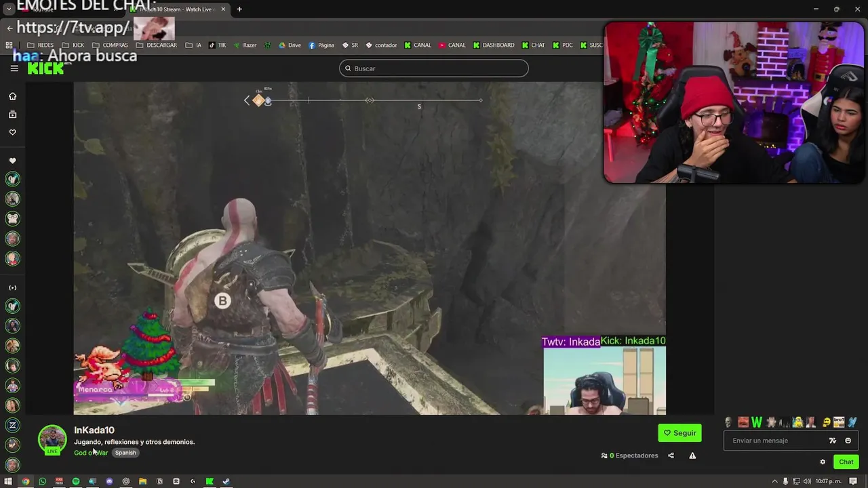Screen dimensions: 868x488
Task: Open the TIK bookmark
Action: point(218,45)
